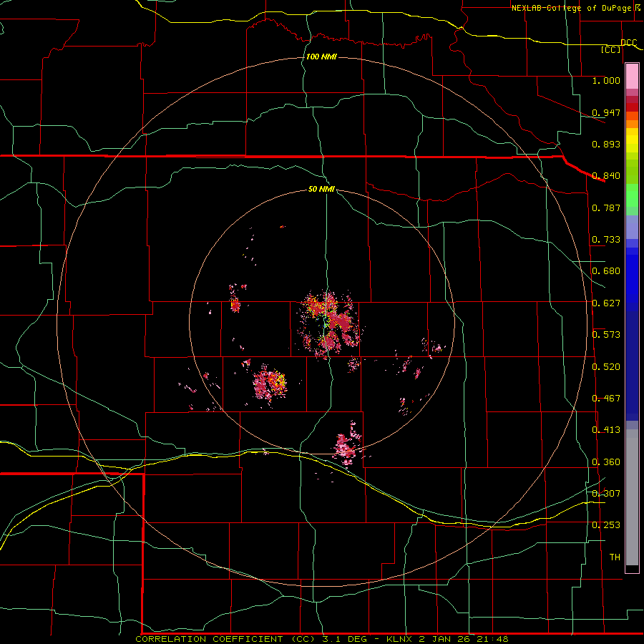
Task: Select the 0.680 scale value
Action: 606,271
